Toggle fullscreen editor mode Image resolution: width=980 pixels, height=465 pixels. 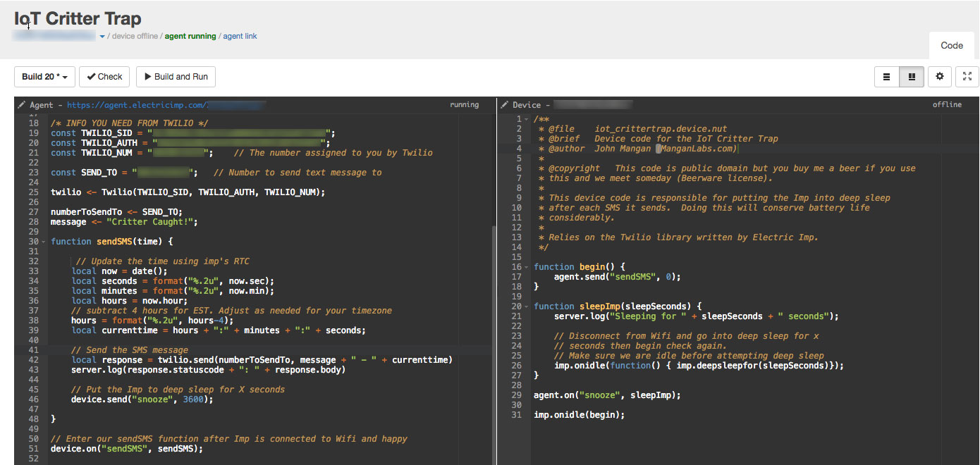pyautogui.click(x=967, y=77)
